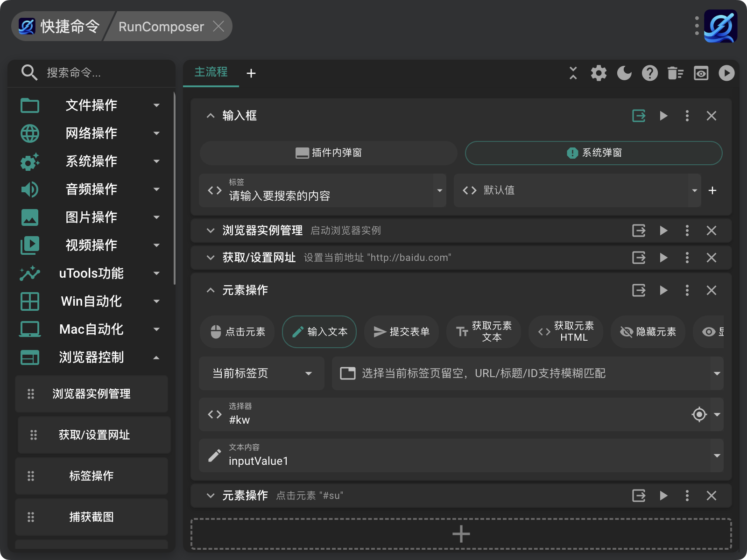Screen dimensions: 747x560
Task: Open more options menu on 输入框 card
Action: pyautogui.click(x=687, y=116)
